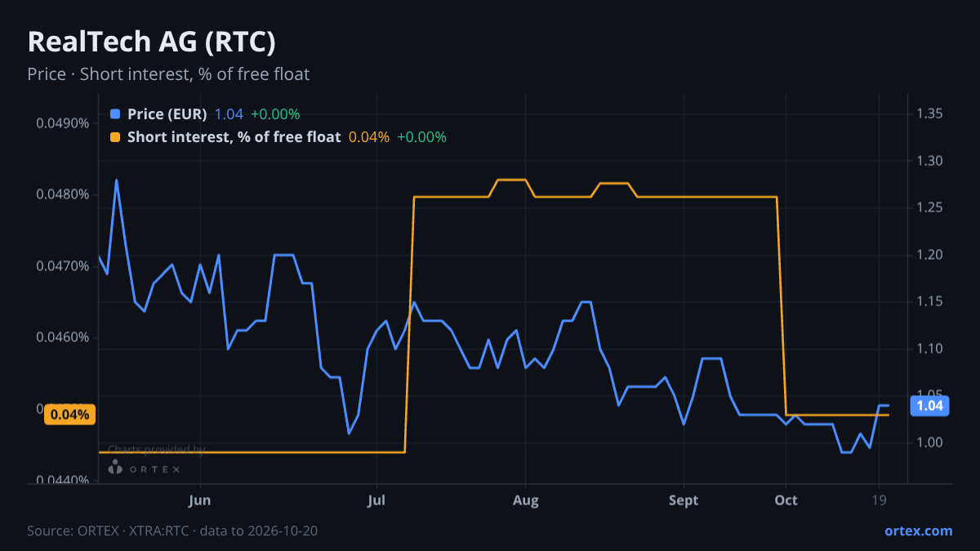Open the ortex.com link

coord(918,531)
